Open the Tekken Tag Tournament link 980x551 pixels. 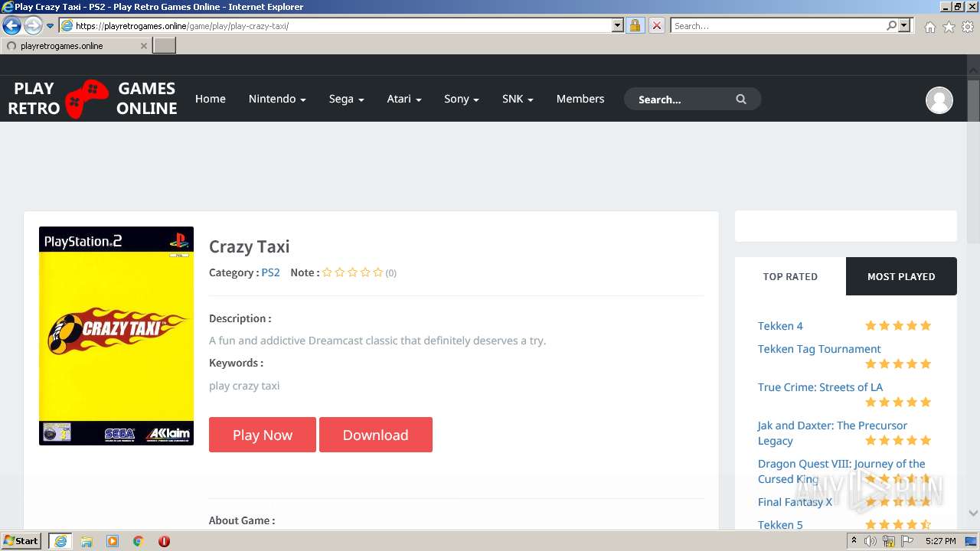coord(819,349)
